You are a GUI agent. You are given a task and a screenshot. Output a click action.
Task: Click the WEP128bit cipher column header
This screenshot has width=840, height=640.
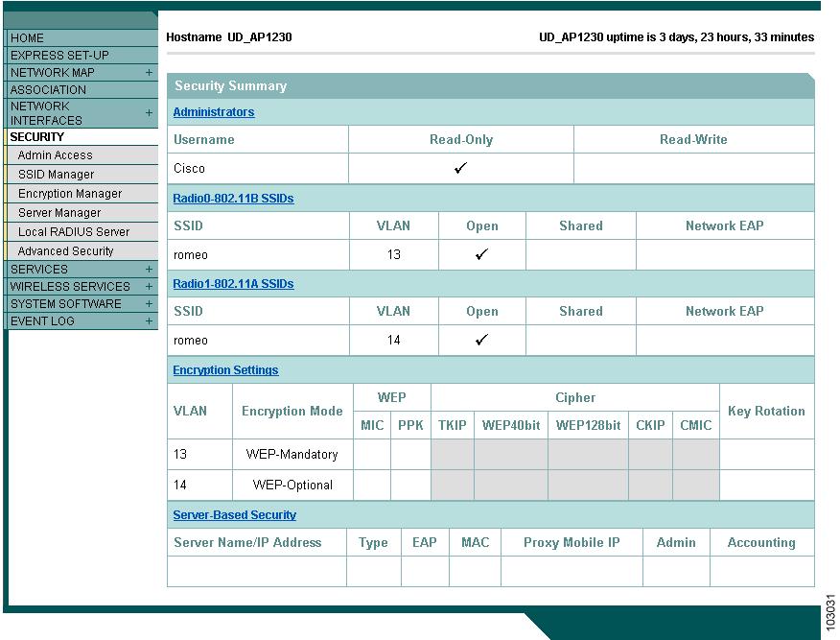(588, 425)
